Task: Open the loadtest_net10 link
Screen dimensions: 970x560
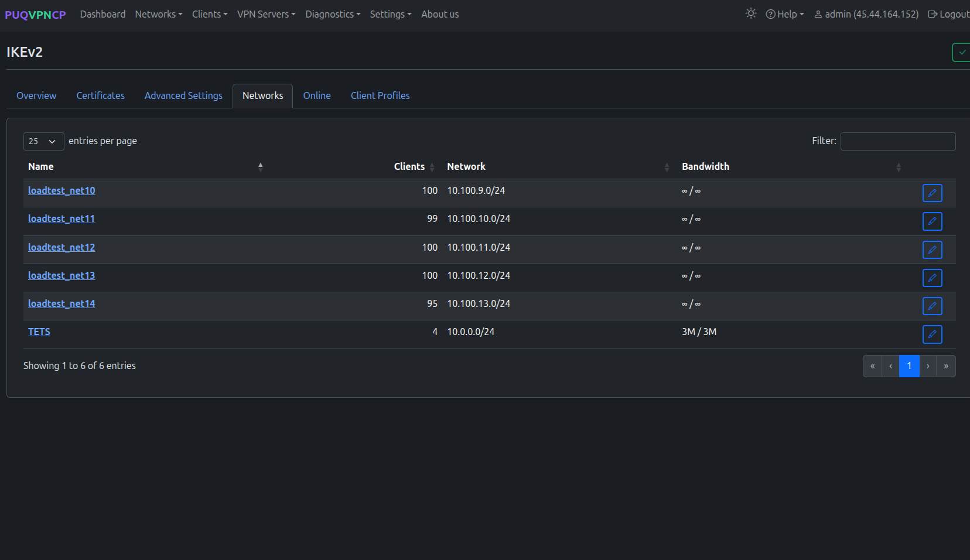Action: tap(62, 190)
